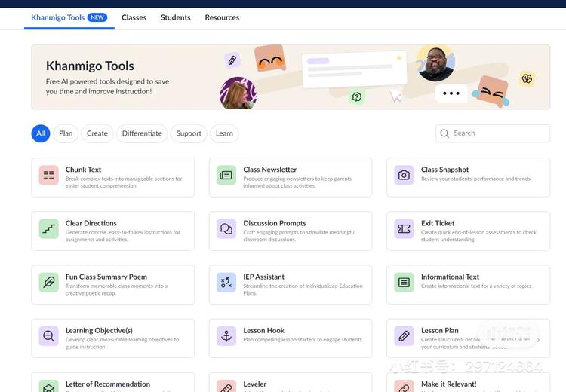Click the IEP Assistant icon
This screenshot has width=566, height=392.
tap(226, 283)
